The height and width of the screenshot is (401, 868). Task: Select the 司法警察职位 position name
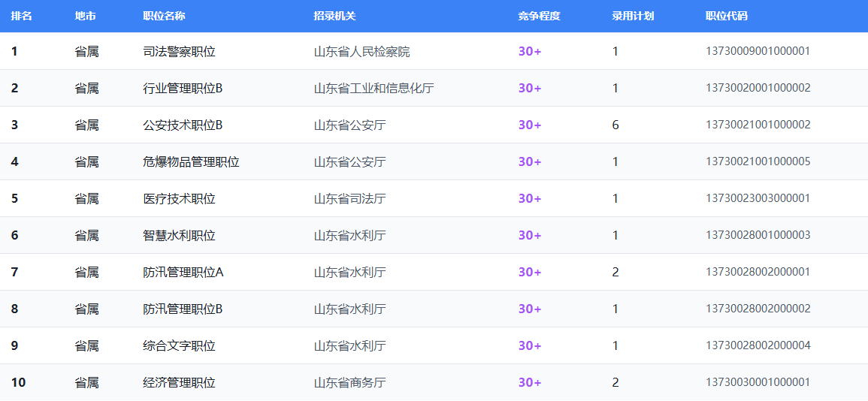pyautogui.click(x=179, y=52)
